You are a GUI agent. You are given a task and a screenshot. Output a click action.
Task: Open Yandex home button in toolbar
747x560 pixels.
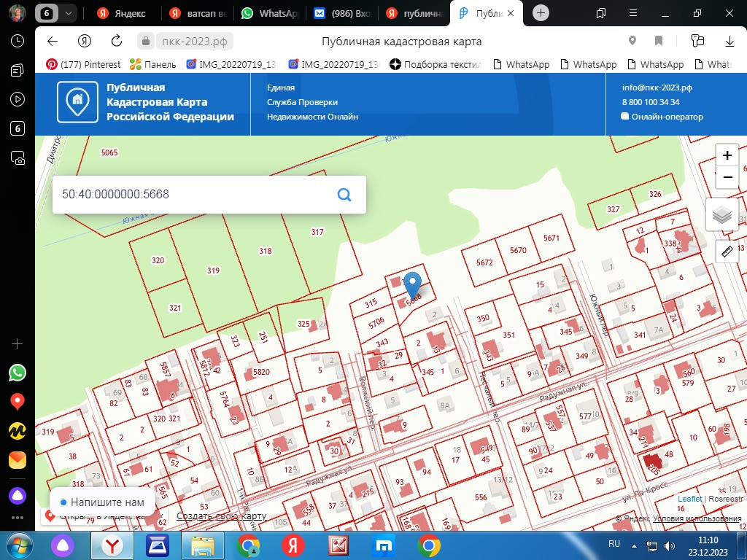(x=85, y=41)
